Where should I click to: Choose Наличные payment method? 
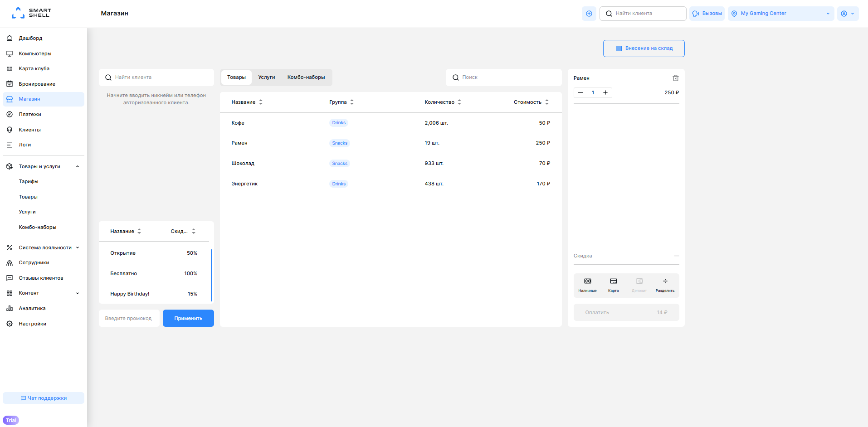(x=587, y=285)
